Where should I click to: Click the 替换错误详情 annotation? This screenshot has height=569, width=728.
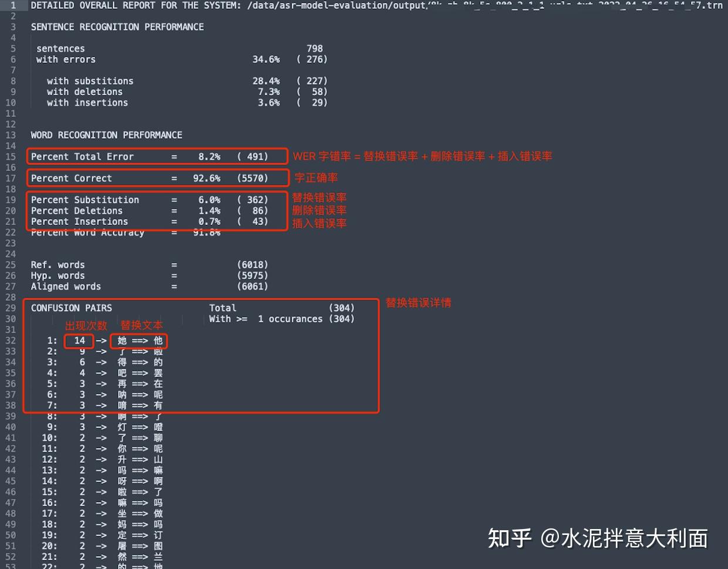point(418,302)
